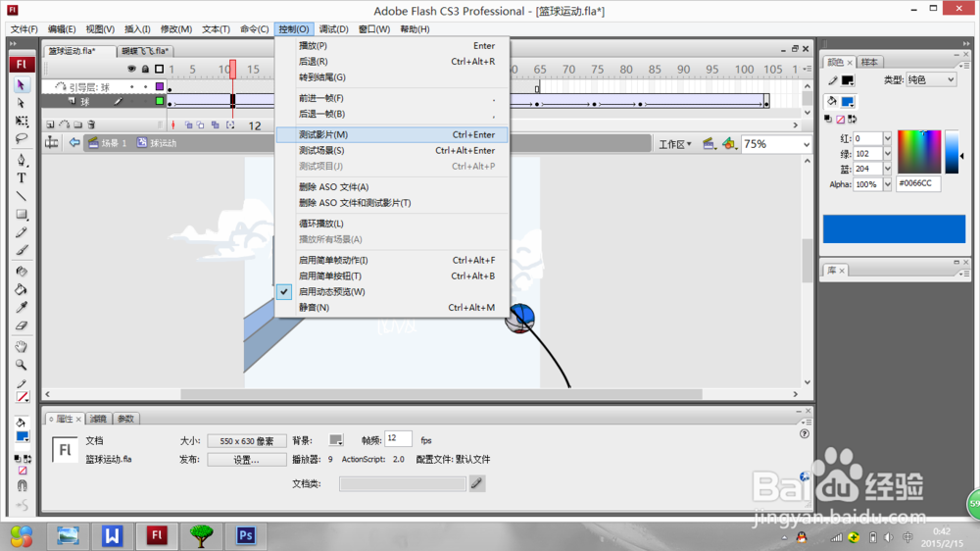
Task: Click the properties panel help button
Action: (805, 434)
